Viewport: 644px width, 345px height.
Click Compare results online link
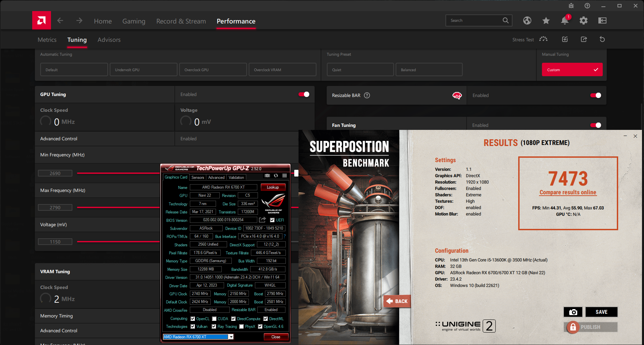[x=568, y=192]
